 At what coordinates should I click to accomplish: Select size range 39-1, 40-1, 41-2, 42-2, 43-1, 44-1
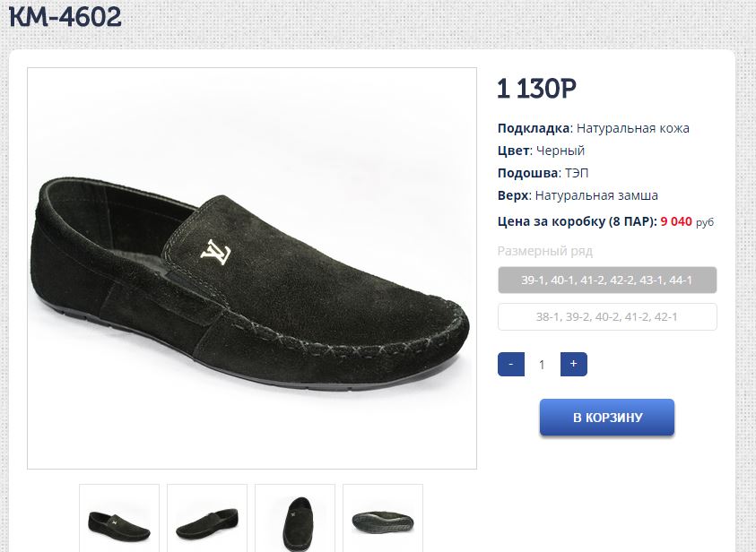point(607,280)
